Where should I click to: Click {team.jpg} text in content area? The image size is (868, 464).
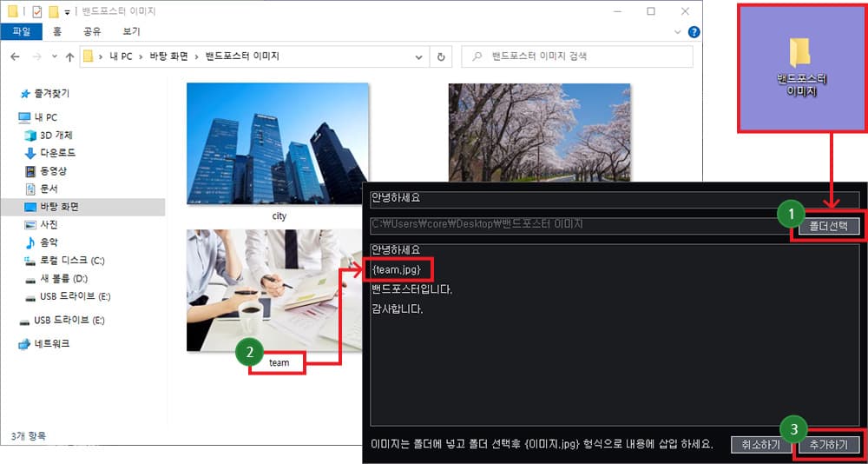pyautogui.click(x=398, y=269)
